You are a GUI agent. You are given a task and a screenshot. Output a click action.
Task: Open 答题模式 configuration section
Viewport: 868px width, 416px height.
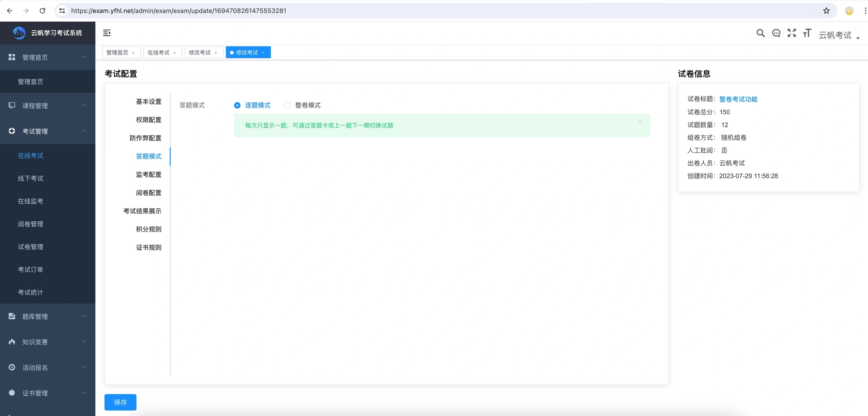pyautogui.click(x=149, y=156)
